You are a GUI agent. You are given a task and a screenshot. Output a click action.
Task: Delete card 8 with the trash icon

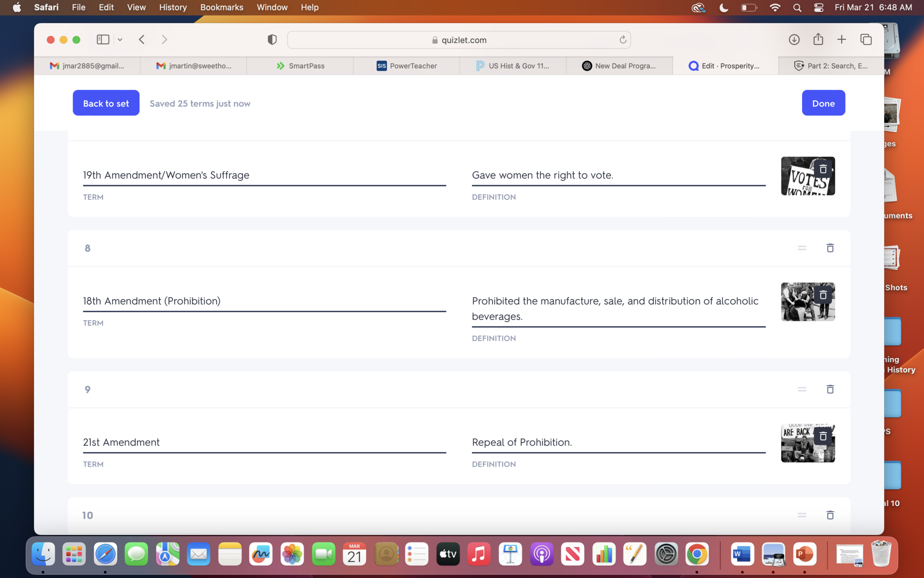(x=830, y=248)
